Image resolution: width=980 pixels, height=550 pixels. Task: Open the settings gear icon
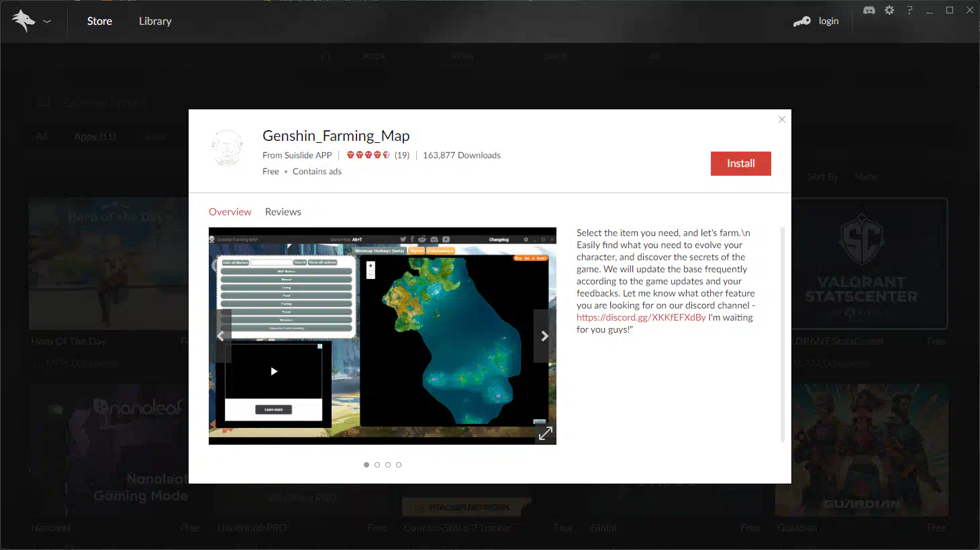(x=889, y=10)
